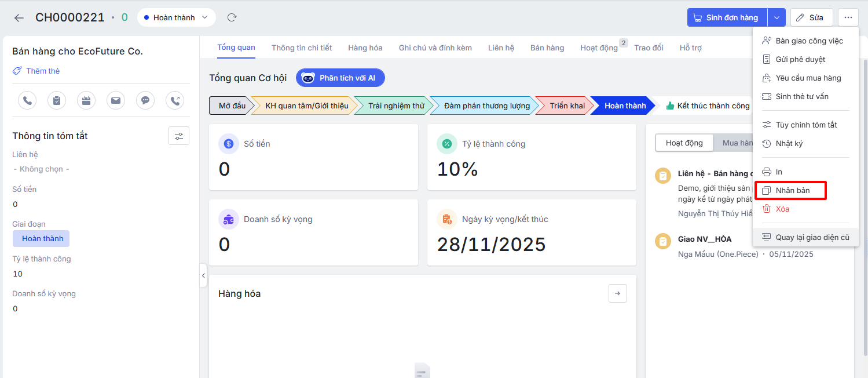Click the email envelope icon
This screenshot has height=378, width=868.
116,100
